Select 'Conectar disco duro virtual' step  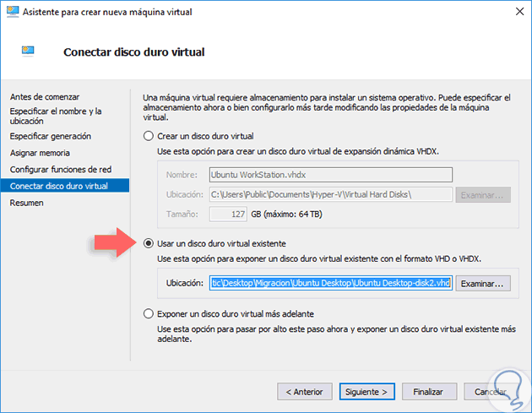[59, 186]
